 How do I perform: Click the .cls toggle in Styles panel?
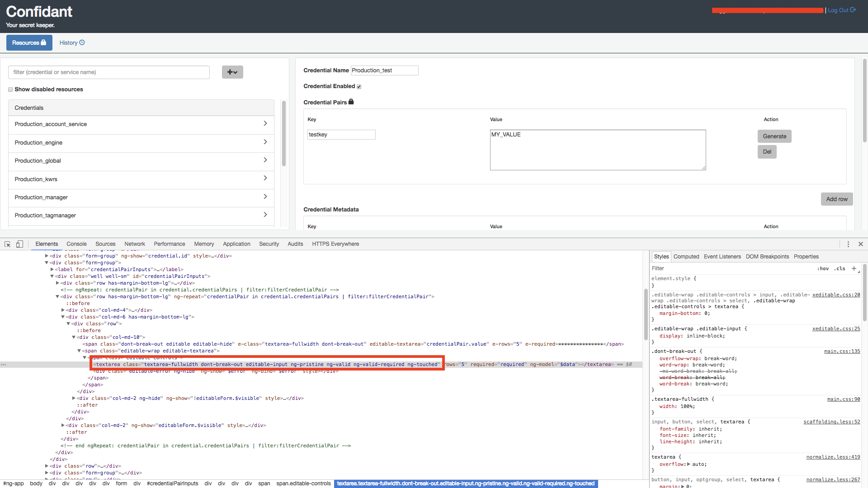(x=840, y=268)
